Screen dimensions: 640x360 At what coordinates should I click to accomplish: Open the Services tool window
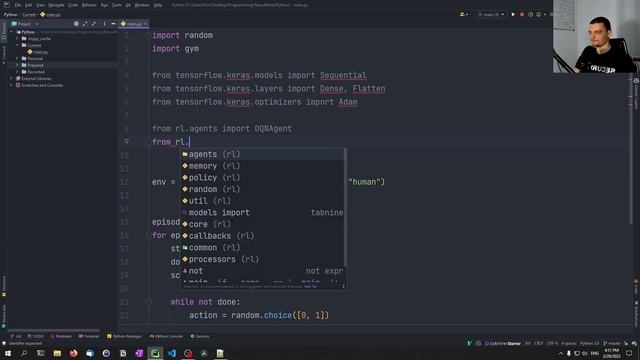click(200, 336)
